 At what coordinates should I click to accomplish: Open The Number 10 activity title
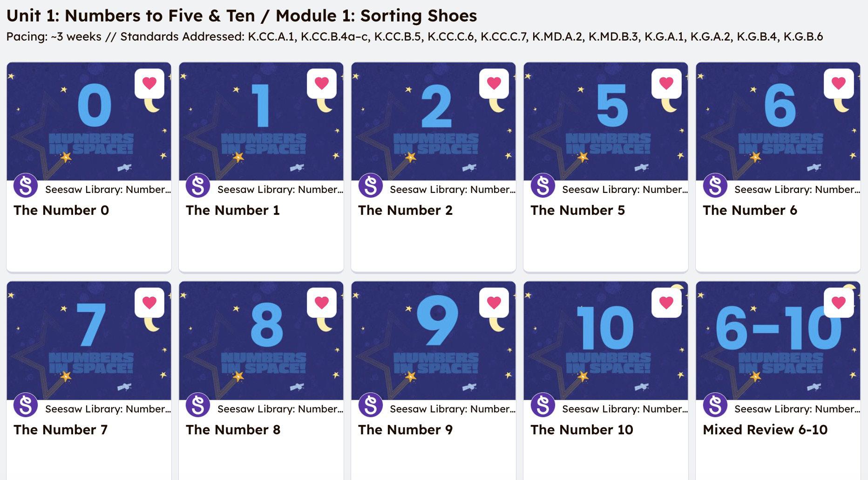click(582, 430)
